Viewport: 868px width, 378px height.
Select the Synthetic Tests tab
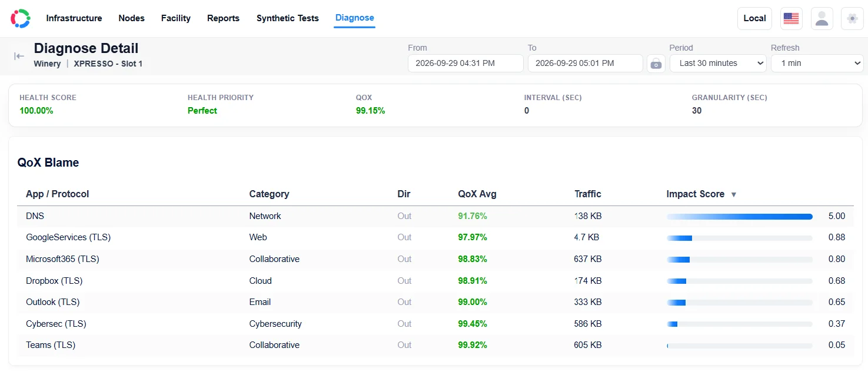(288, 18)
